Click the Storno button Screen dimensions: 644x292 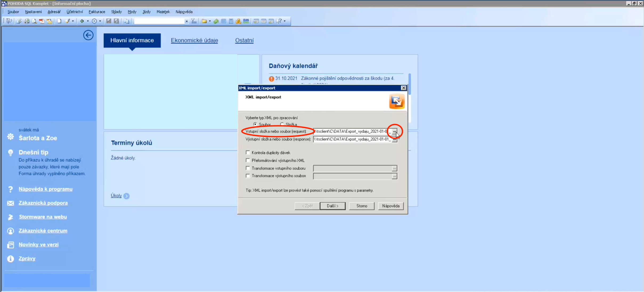[x=362, y=206]
